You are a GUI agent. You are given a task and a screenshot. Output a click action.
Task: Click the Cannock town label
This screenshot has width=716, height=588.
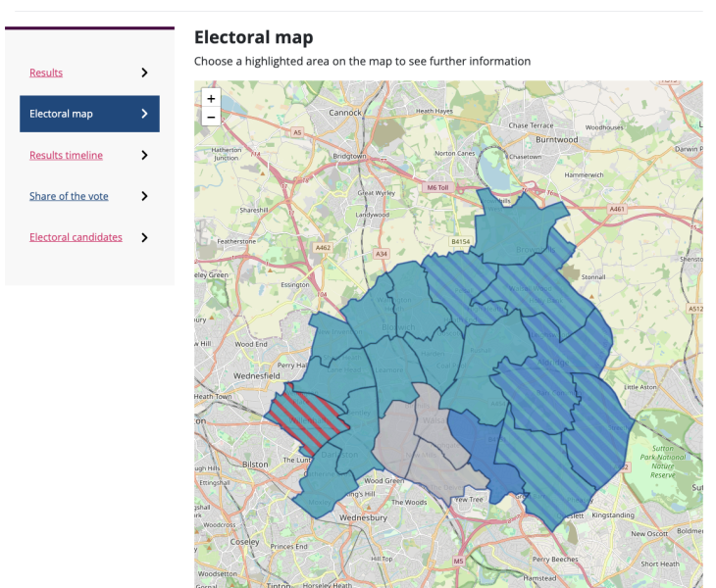point(345,113)
